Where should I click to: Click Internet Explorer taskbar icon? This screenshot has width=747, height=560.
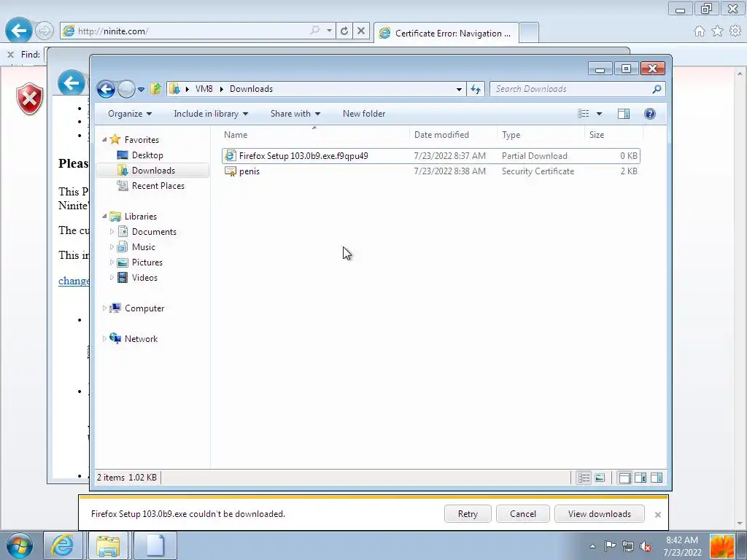tap(63, 545)
